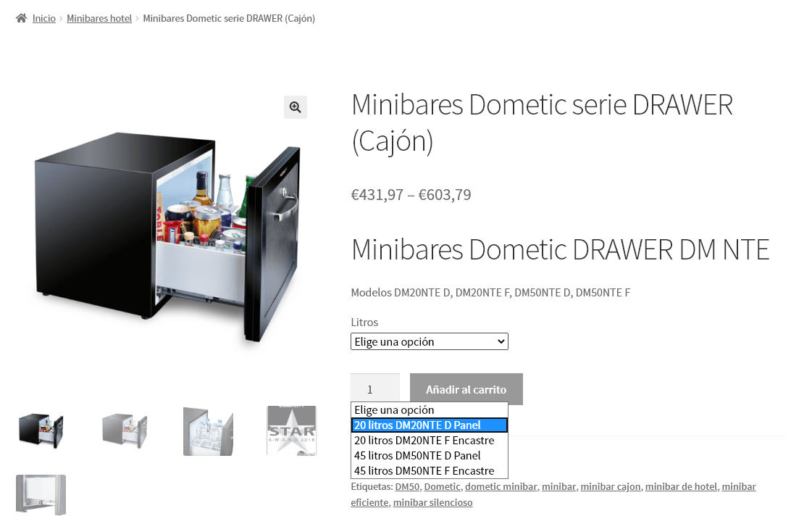Choose 45 litros DM50NTE D Panel option

[x=430, y=456]
